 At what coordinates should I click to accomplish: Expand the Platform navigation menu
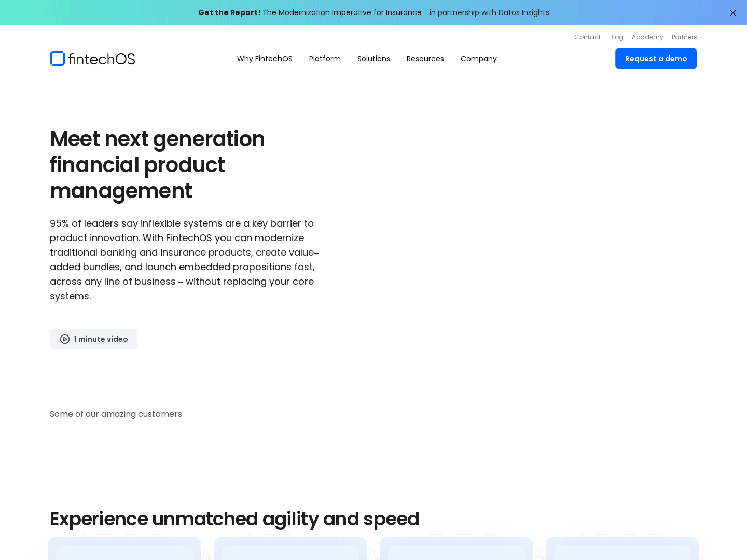point(325,59)
